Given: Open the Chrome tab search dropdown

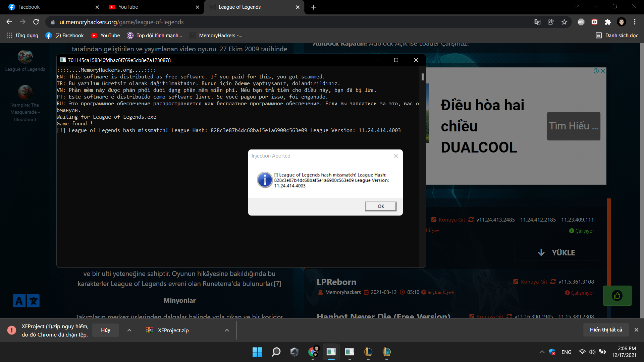Looking at the screenshot, I should coord(577,6).
